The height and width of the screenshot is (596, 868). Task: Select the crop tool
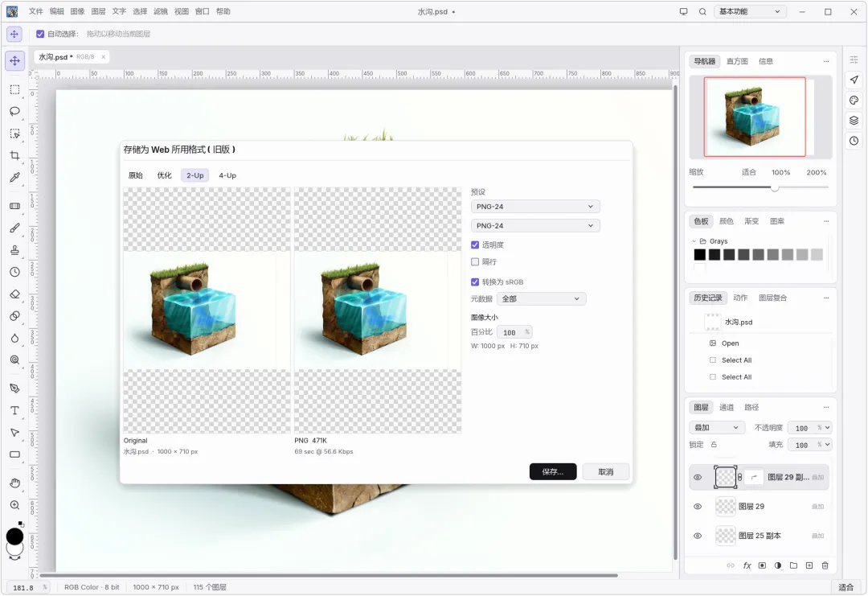pyautogui.click(x=15, y=156)
